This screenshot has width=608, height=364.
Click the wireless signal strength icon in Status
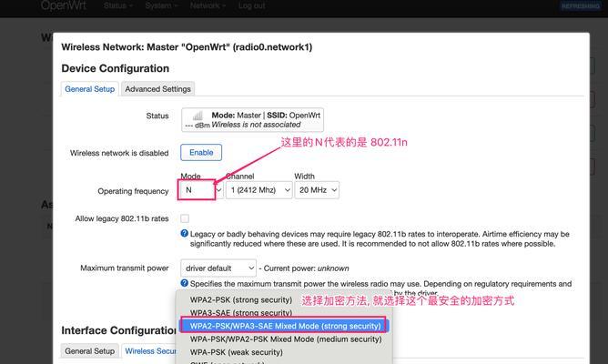pyautogui.click(x=198, y=116)
